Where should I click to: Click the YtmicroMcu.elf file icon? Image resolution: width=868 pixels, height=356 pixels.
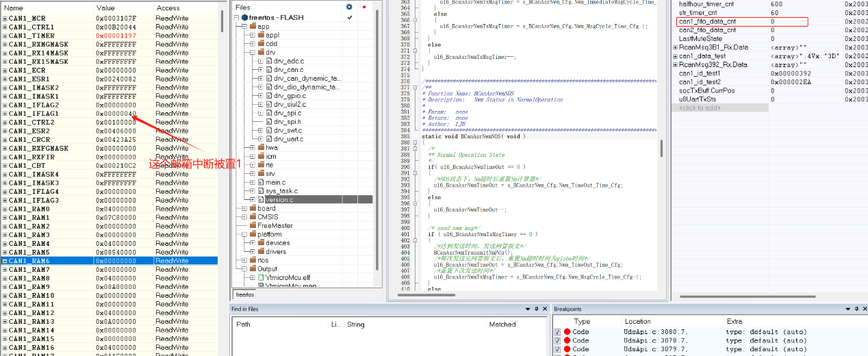(x=261, y=277)
